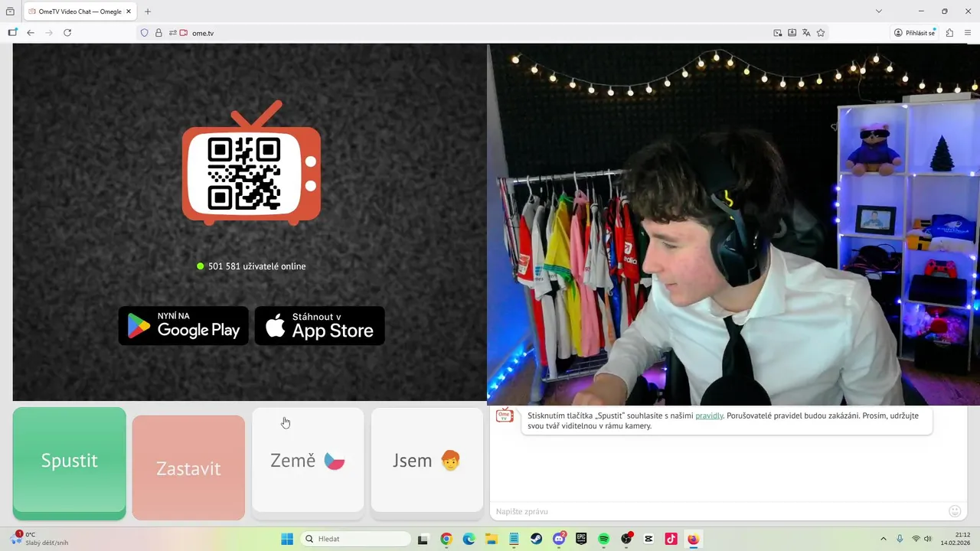Translate this page icon
The width and height of the screenshot is (980, 551).
coord(806,33)
